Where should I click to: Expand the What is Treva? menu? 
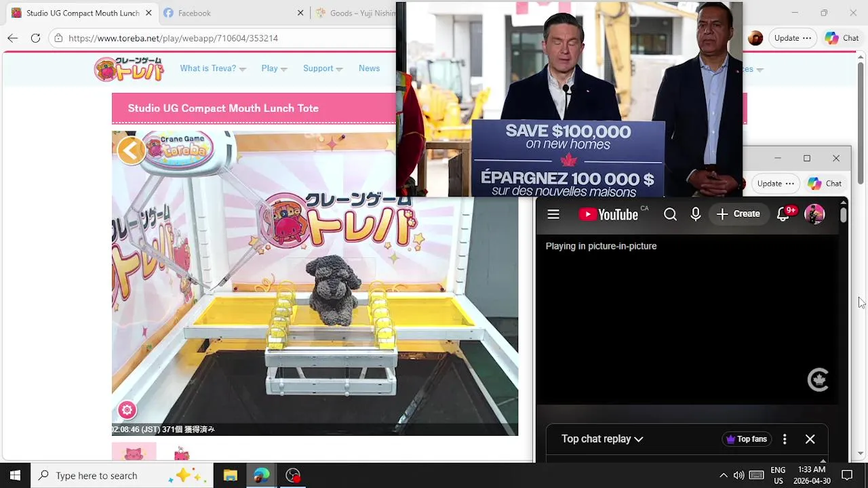(213, 68)
